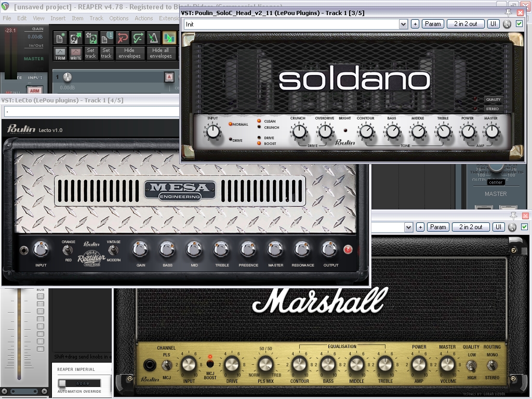The image size is (532, 399).
Task: Toggle bypass checkbox in Soldano window
Action: pyautogui.click(x=519, y=24)
